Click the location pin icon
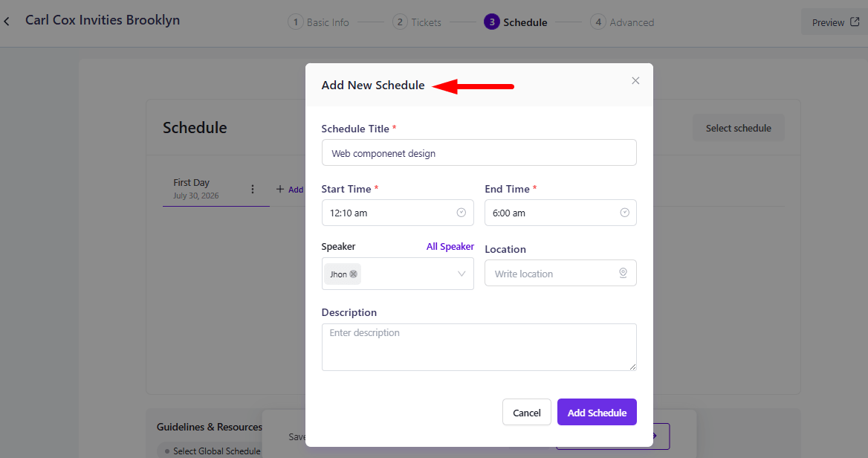Image resolution: width=868 pixels, height=458 pixels. pos(623,273)
